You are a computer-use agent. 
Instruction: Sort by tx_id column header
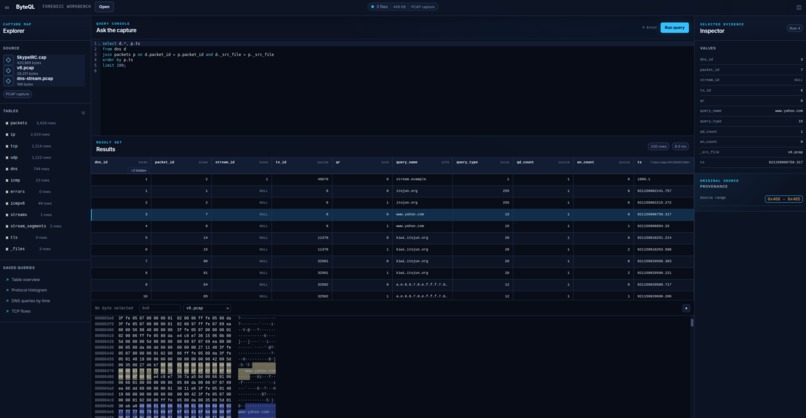(x=302, y=162)
